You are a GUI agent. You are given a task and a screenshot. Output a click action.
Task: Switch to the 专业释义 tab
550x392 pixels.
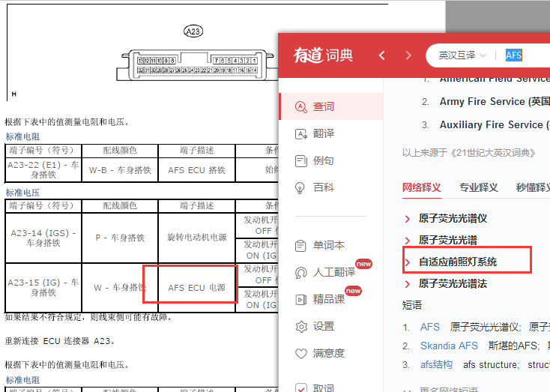pyautogui.click(x=479, y=187)
